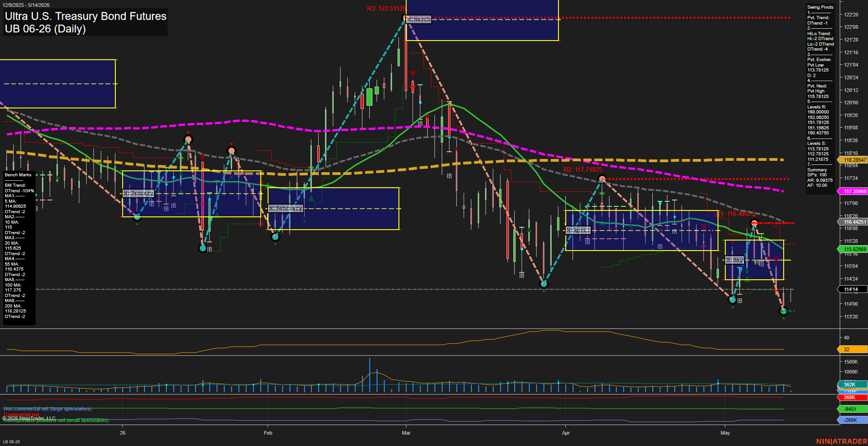Screen dimensions: 868x446
Task: Click the 200 MA 118.28125 entry
Action: 15,308
